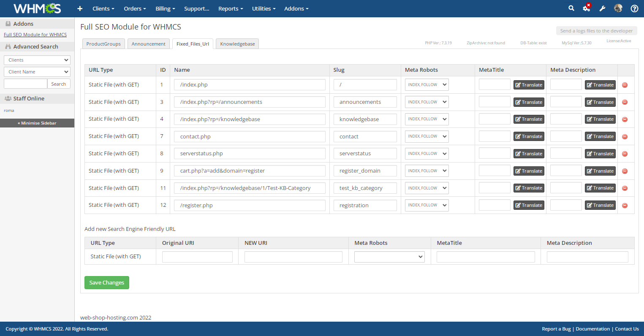644x336 pixels.
Task: Open the Clients menu
Action: [x=103, y=8]
